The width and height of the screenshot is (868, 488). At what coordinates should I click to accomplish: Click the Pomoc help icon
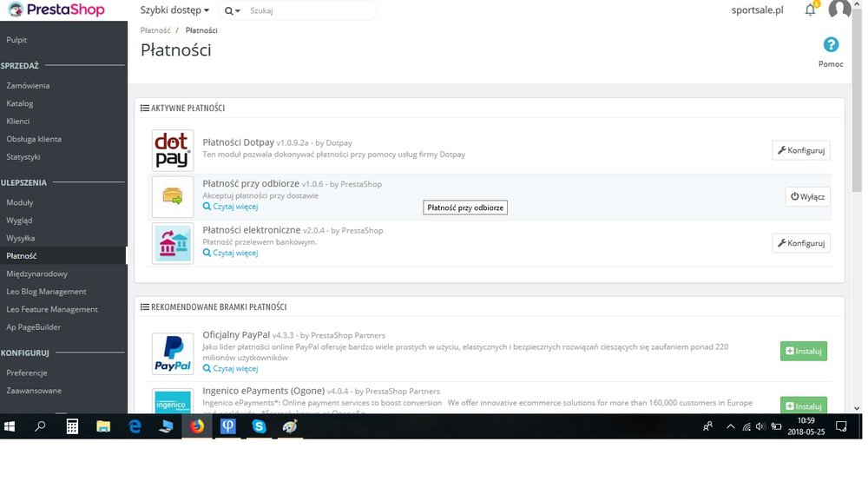[831, 44]
